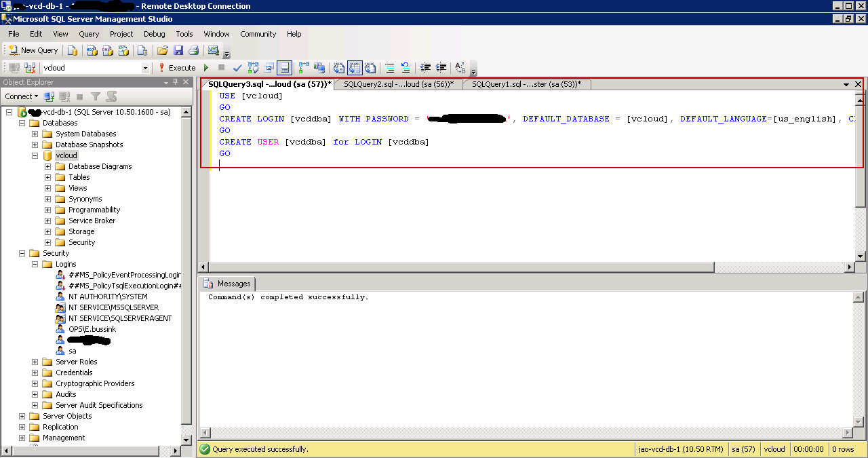Expand the Tables node under vcloud

(x=47, y=176)
